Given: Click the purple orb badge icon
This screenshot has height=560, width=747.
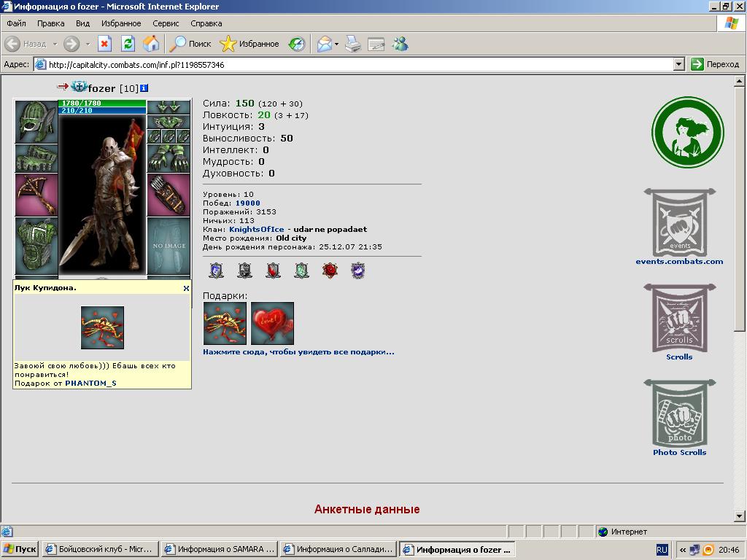Looking at the screenshot, I should pos(357,271).
